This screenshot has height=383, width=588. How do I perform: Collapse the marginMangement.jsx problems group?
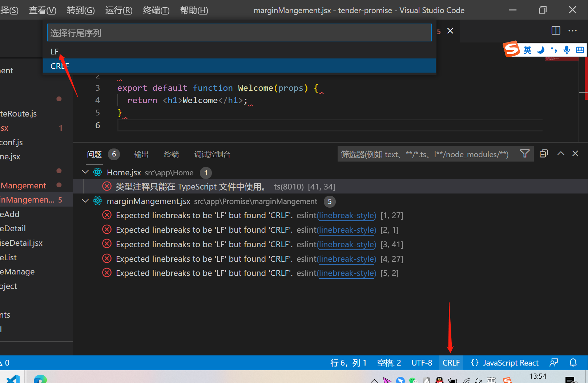[x=85, y=201]
